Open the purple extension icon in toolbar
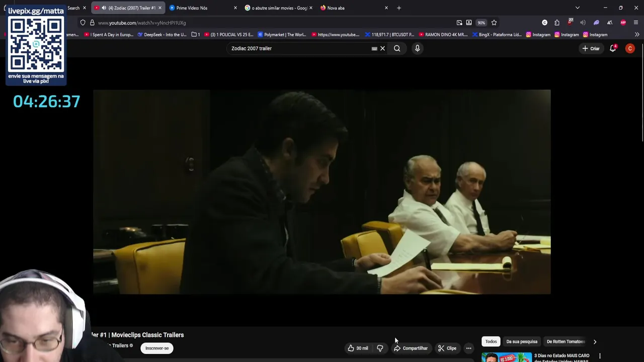 click(x=596, y=23)
